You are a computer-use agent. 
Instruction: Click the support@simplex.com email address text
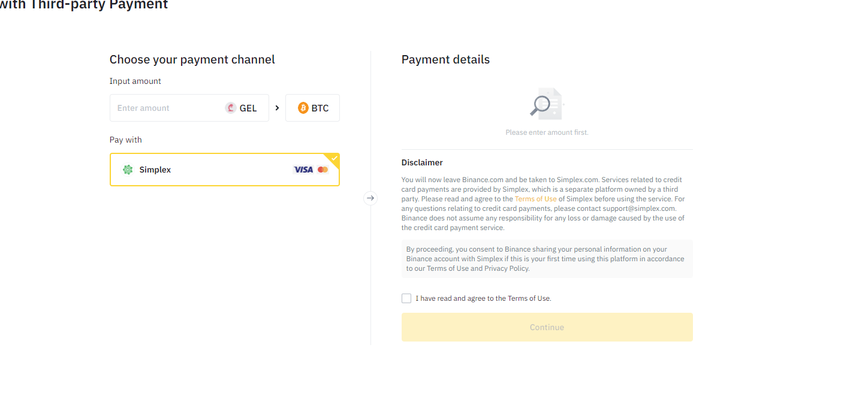coord(639,208)
